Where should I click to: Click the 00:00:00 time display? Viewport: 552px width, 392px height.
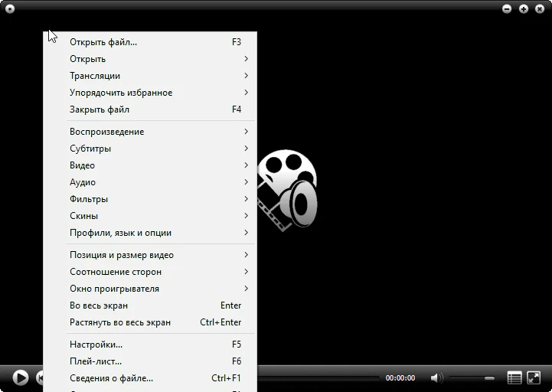coord(400,378)
